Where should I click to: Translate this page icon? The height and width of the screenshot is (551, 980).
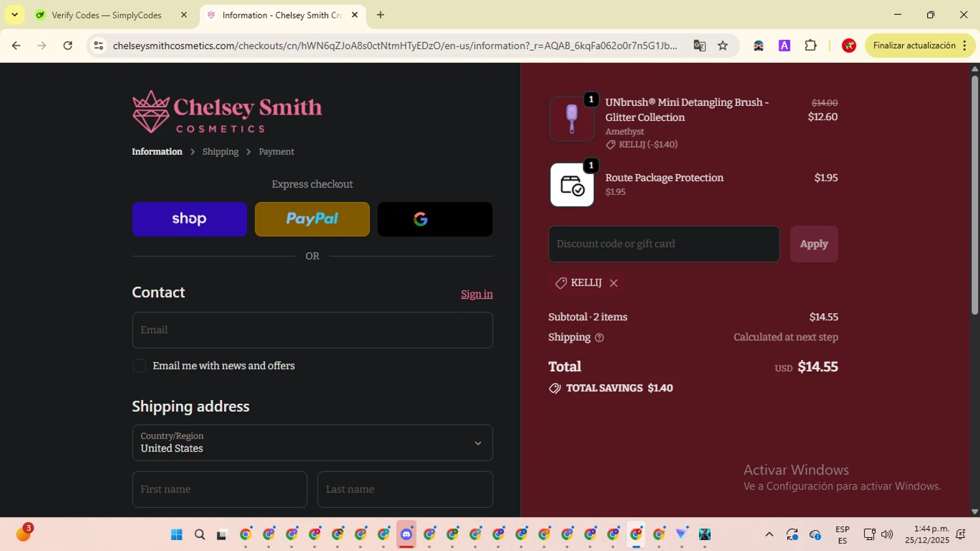(x=700, y=46)
